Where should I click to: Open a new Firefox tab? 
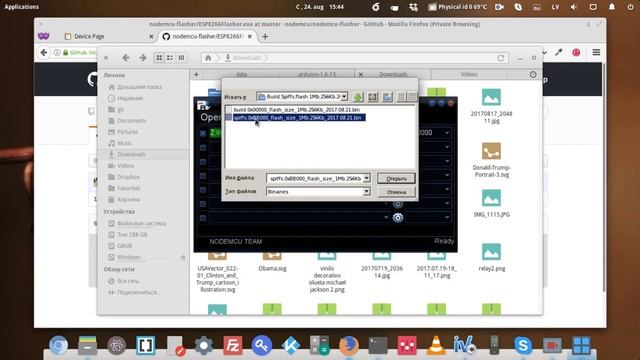click(x=265, y=36)
